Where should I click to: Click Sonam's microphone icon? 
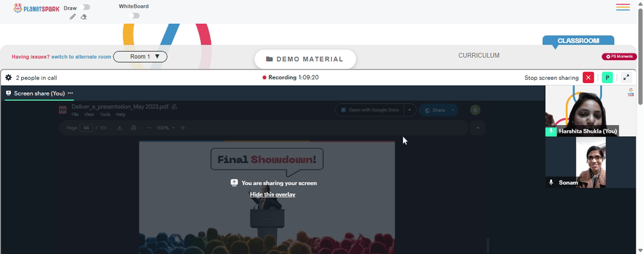pyautogui.click(x=551, y=182)
